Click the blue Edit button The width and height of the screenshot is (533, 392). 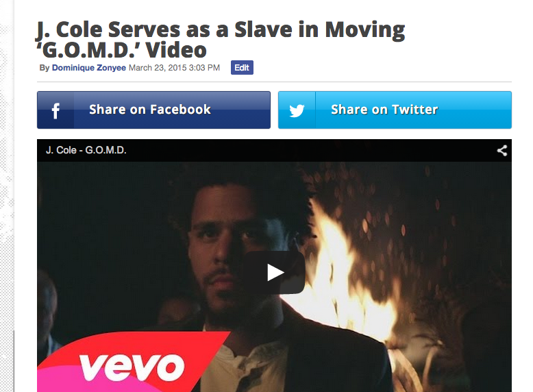242,68
